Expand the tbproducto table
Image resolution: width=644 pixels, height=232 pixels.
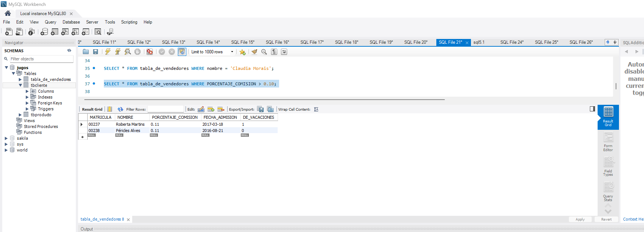click(x=20, y=115)
